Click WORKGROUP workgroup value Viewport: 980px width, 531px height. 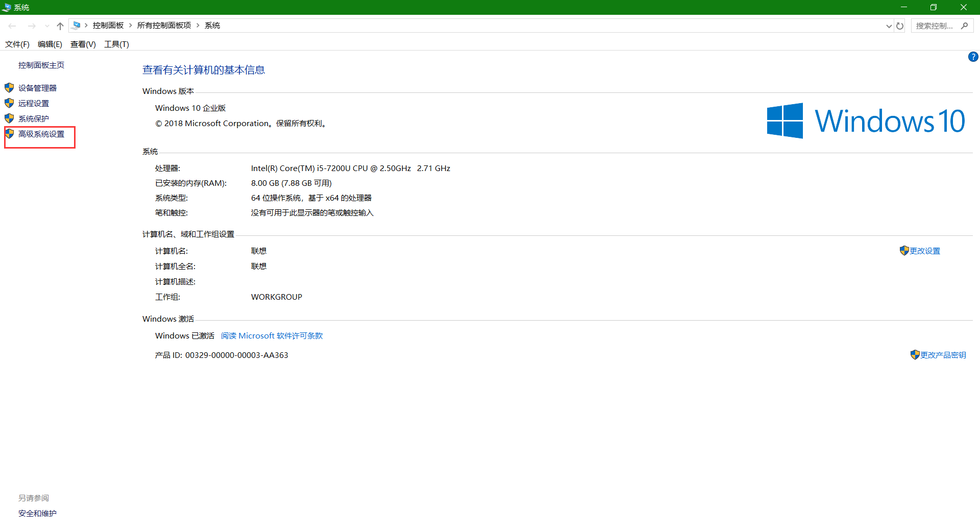tap(277, 297)
